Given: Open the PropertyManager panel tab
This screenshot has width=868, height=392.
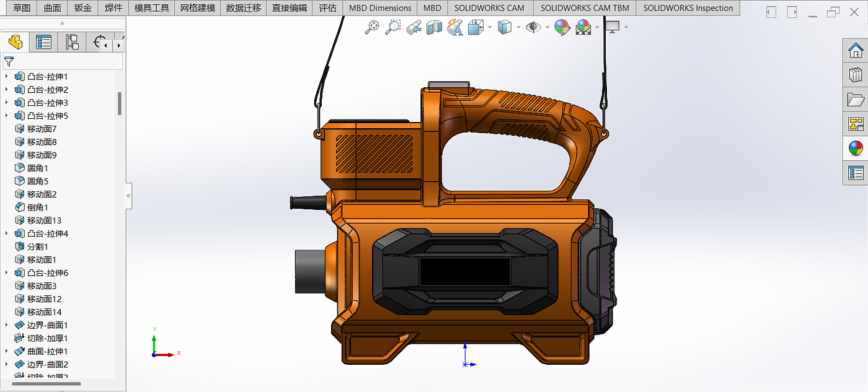Looking at the screenshot, I should [43, 42].
